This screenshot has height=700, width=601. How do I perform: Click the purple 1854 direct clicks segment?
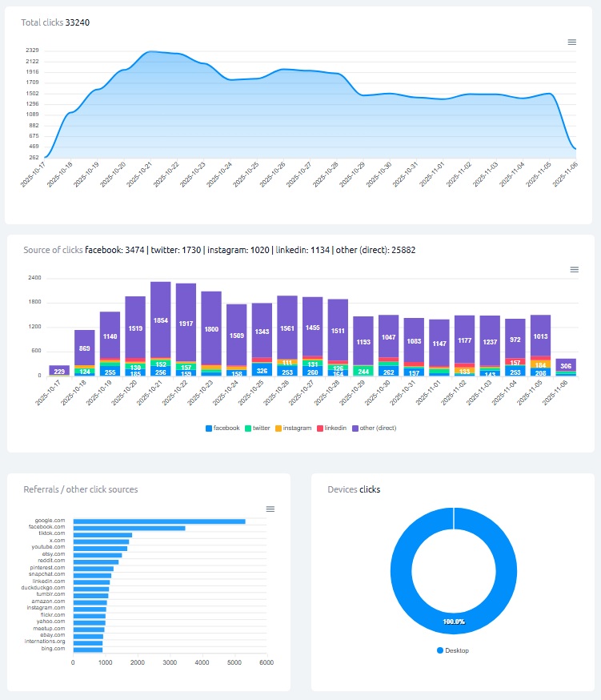161,320
